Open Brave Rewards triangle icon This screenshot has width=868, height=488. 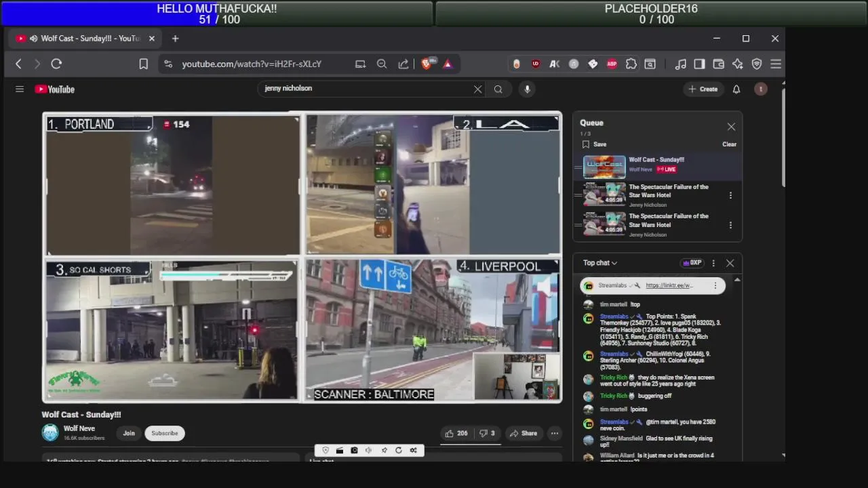click(448, 64)
